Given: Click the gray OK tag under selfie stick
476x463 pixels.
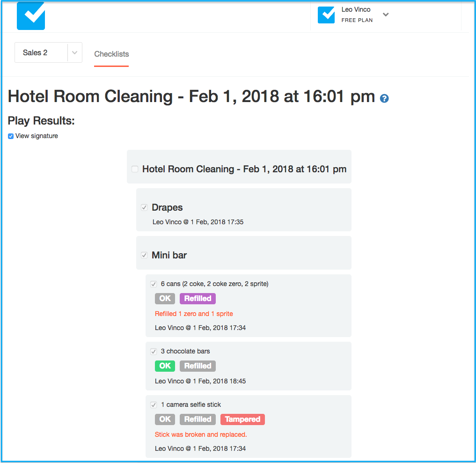Looking at the screenshot, I should (x=165, y=419).
